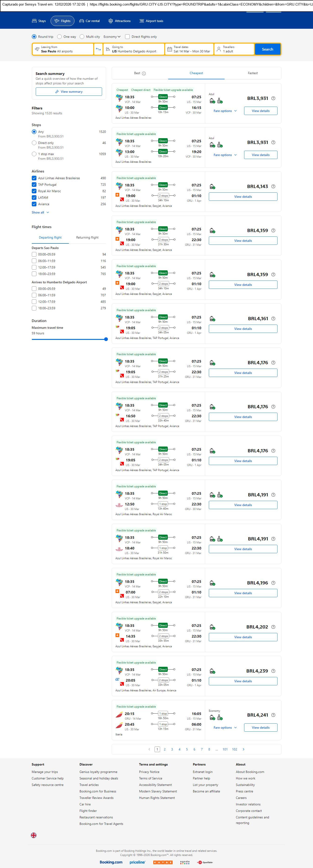Click the help icon next to the BRL4,143 price
This screenshot has height=868, width=313.
273,186
